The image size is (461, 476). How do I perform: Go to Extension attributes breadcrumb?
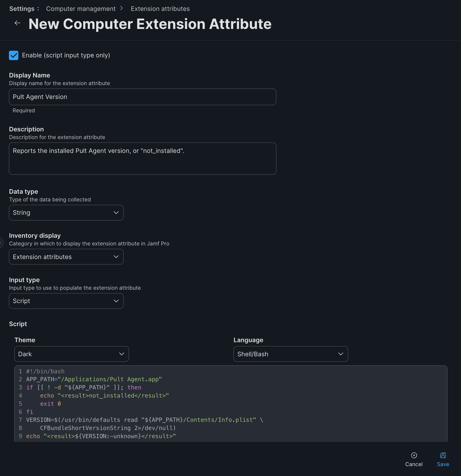pyautogui.click(x=160, y=9)
